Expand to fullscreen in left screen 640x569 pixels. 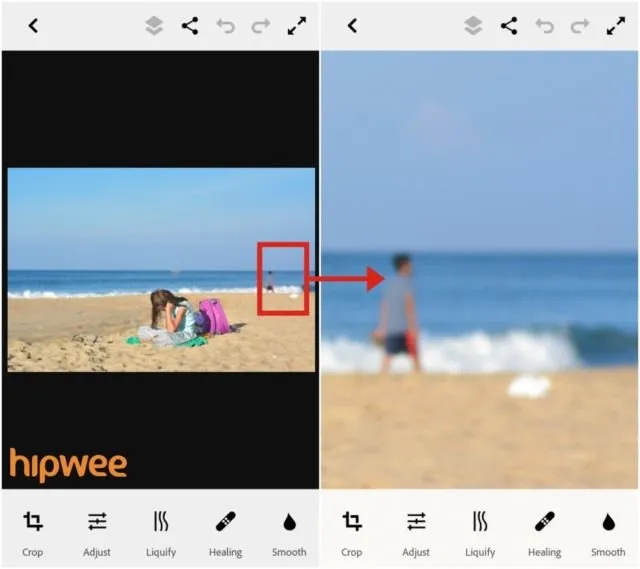[297, 26]
